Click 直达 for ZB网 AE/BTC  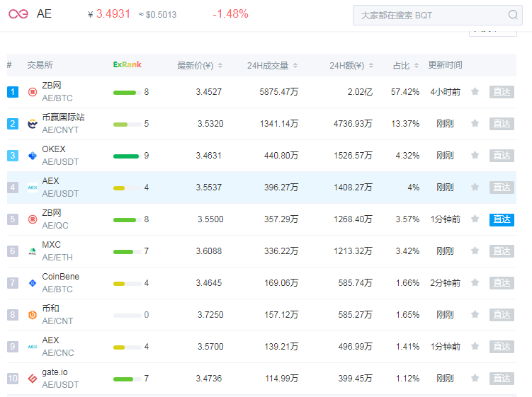[x=502, y=92]
